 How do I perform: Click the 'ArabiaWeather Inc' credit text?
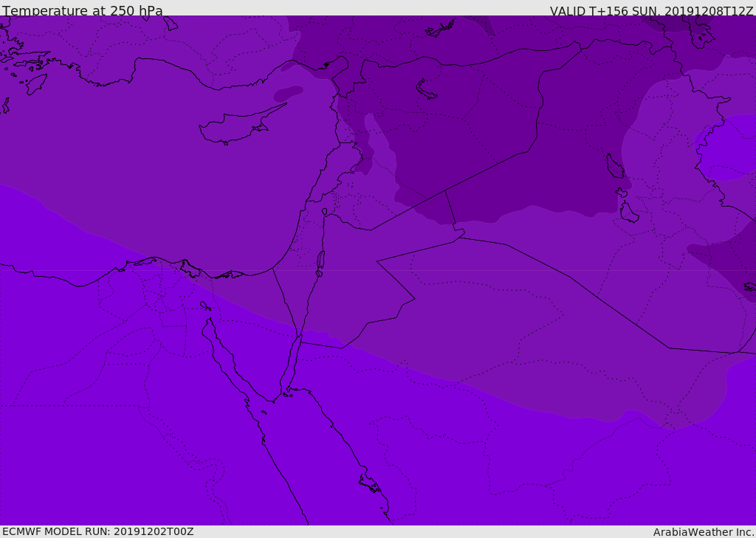pyautogui.click(x=703, y=532)
